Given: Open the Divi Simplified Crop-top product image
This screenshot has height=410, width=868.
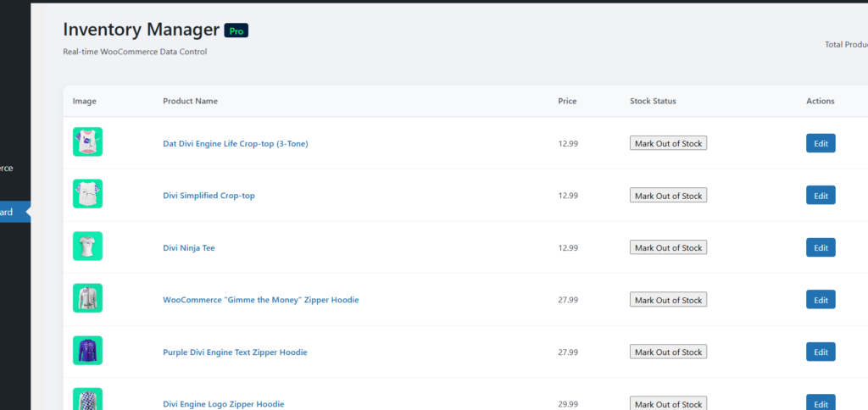Looking at the screenshot, I should point(87,194).
